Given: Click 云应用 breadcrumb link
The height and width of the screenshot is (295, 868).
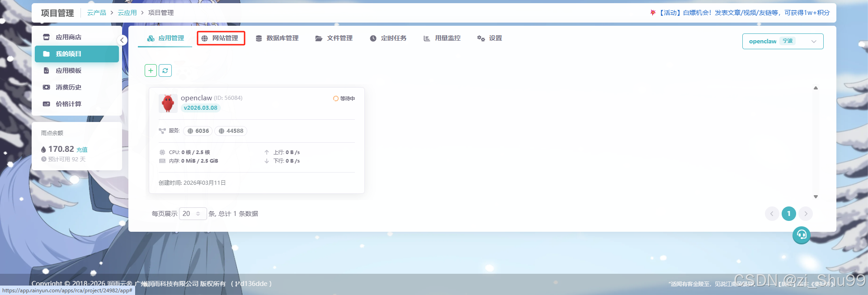Looking at the screenshot, I should pyautogui.click(x=127, y=13).
